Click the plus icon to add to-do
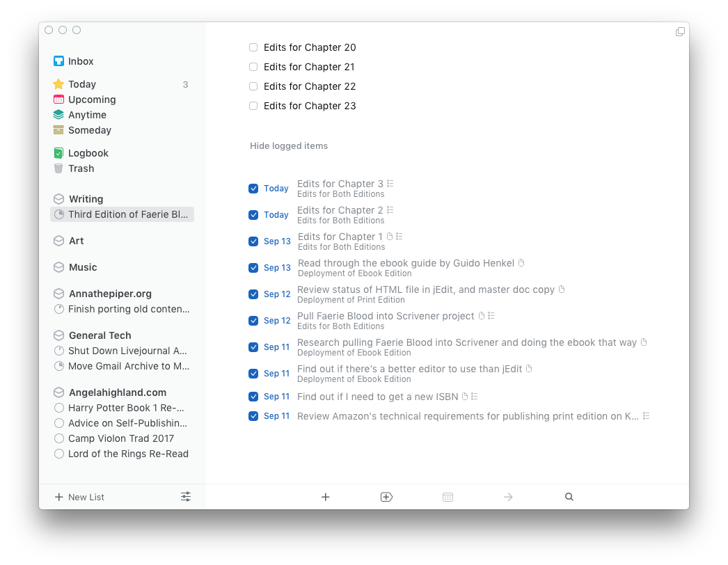The height and width of the screenshot is (565, 728). tap(325, 497)
